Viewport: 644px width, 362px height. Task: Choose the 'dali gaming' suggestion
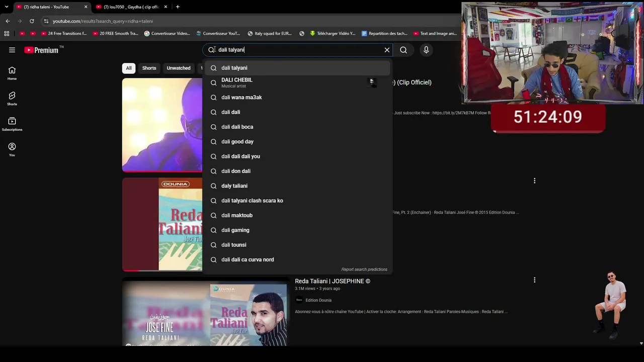(x=297, y=230)
